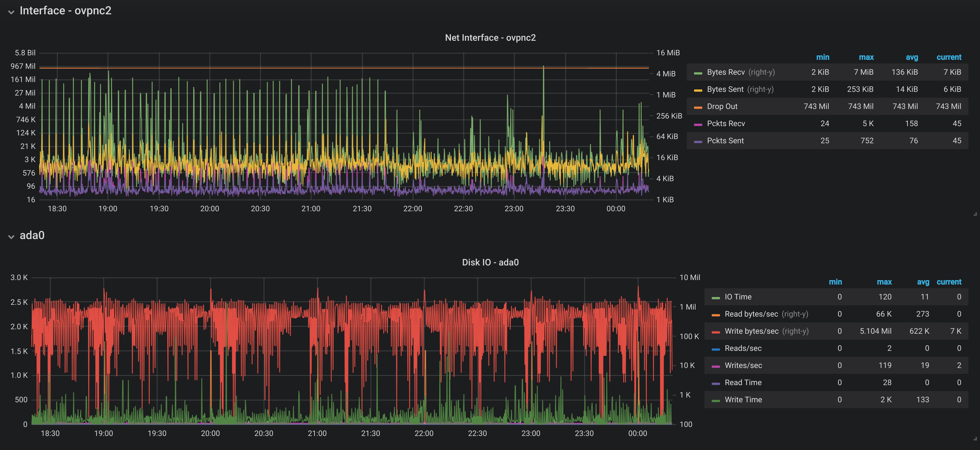Click the Write bytes/sec red legend color icon
Screen dimensions: 980x450
coord(715,332)
